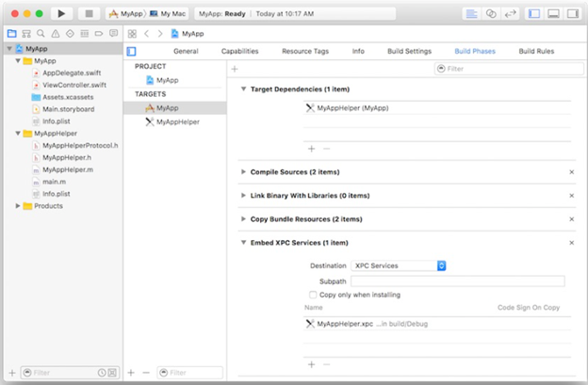This screenshot has height=385, width=588.
Task: Collapse the Embed XPC Services phase
Action: pyautogui.click(x=243, y=243)
